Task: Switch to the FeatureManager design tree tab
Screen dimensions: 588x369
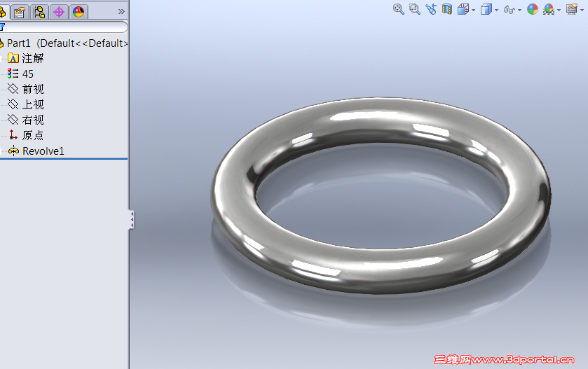Action: 4,12
